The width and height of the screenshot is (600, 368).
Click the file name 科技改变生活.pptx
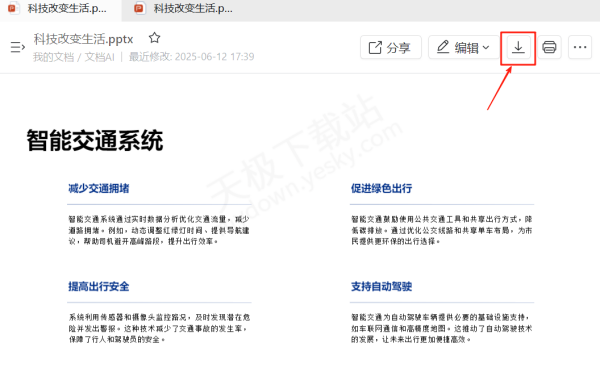pyautogui.click(x=83, y=39)
